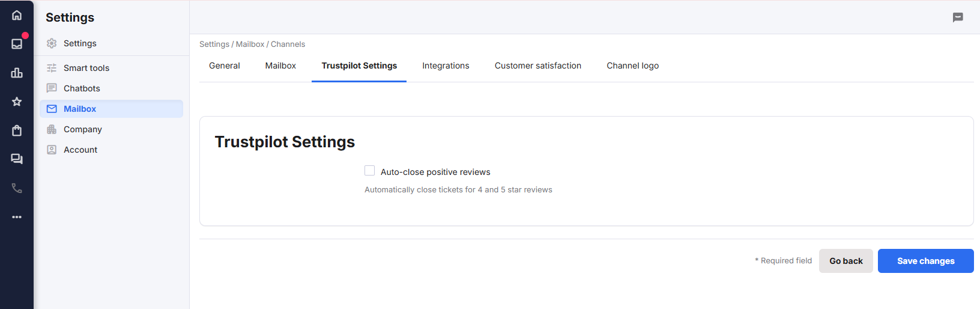Open the Customer satisfaction tab

pyautogui.click(x=538, y=66)
